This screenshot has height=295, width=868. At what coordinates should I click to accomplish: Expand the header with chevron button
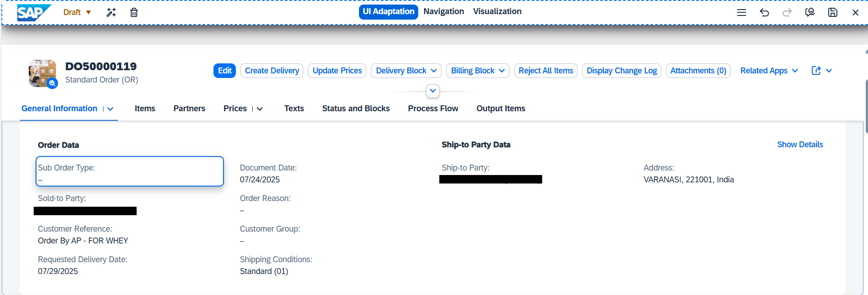(x=433, y=91)
